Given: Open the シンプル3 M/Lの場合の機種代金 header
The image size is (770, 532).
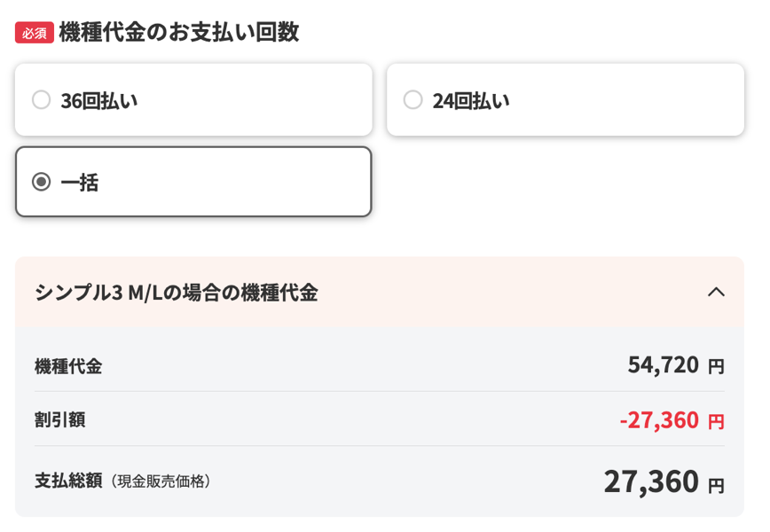Looking at the screenshot, I should click(177, 293).
